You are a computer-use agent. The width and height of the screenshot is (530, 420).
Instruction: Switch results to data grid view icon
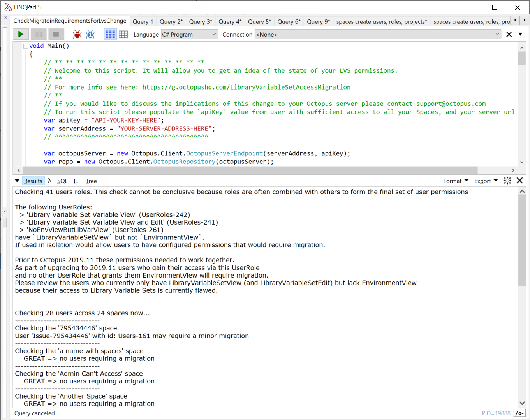pyautogui.click(x=123, y=34)
